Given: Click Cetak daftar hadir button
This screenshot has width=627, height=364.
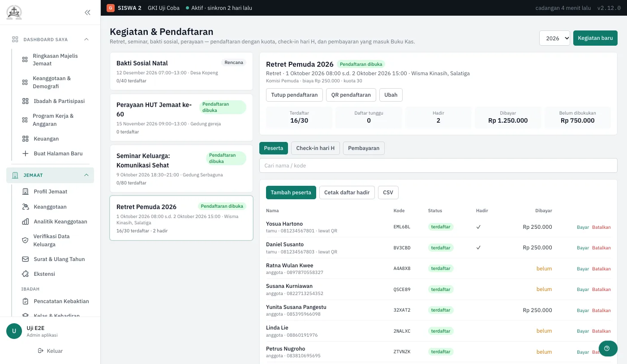Looking at the screenshot, I should tap(347, 193).
